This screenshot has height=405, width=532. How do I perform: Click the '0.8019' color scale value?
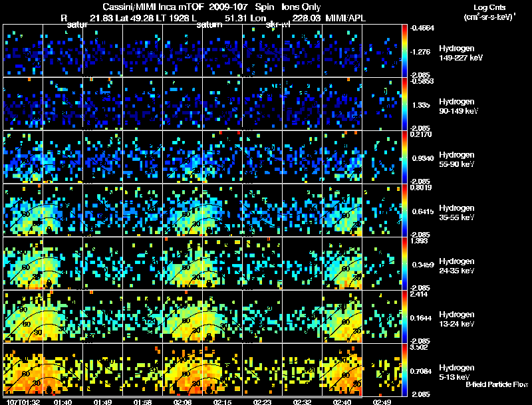tap(421, 188)
